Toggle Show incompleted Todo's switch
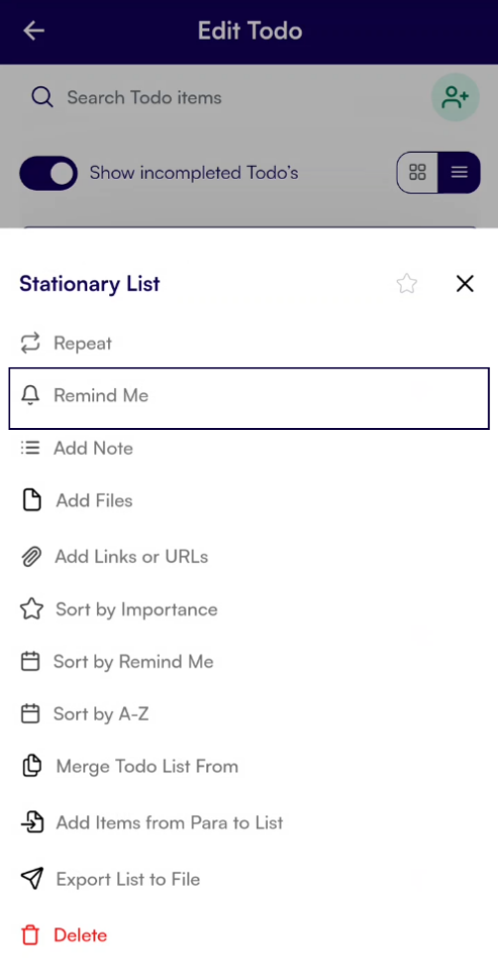 pyautogui.click(x=48, y=173)
